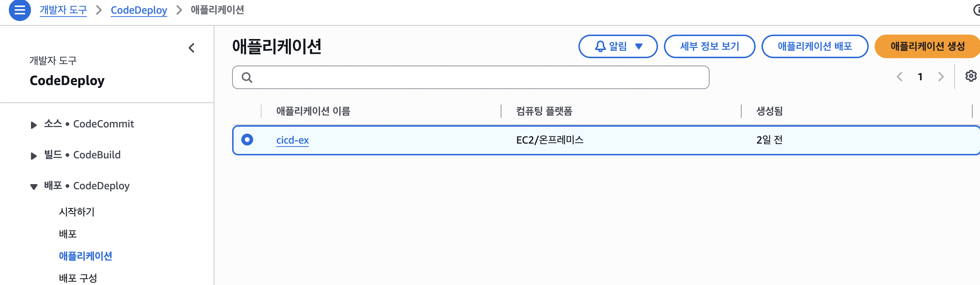The height and width of the screenshot is (285, 980).
Task: Collapse the 배포 • CodeDeploy section
Action: (x=34, y=187)
